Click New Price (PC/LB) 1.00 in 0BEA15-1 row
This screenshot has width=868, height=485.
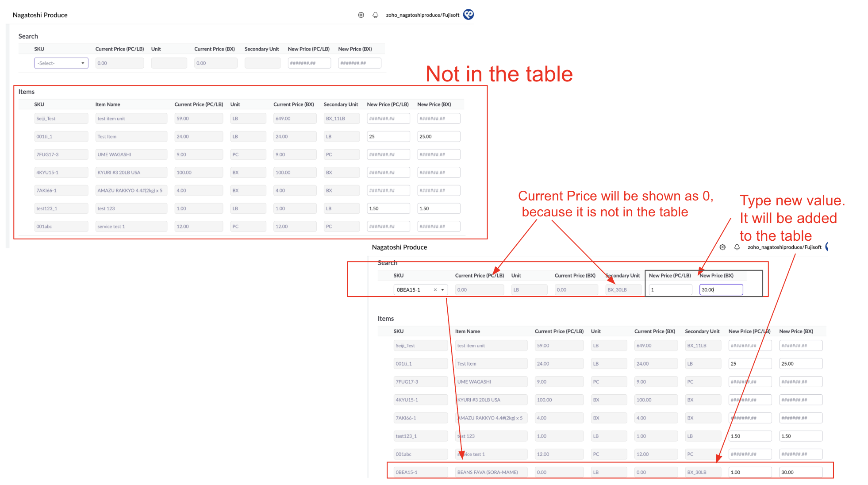click(x=749, y=472)
